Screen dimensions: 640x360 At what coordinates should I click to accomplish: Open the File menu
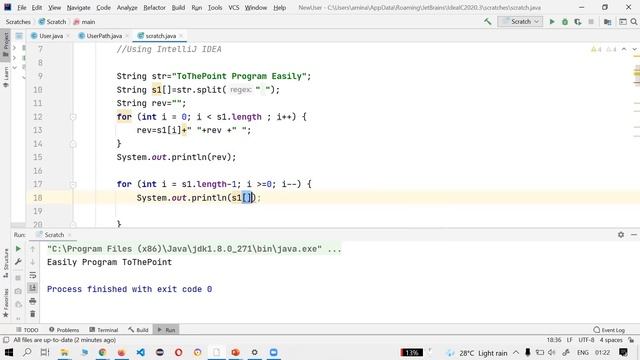(22, 7)
